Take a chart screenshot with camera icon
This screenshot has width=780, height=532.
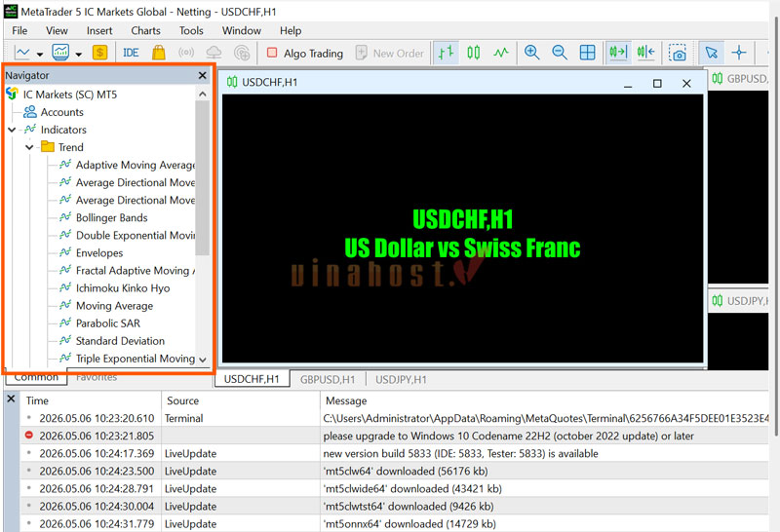coord(677,53)
